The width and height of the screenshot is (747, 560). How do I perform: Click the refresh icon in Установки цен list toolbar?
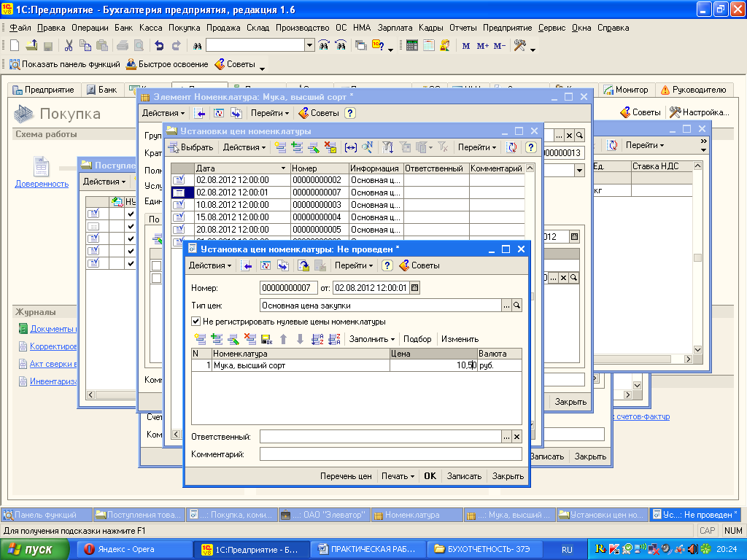(x=512, y=147)
